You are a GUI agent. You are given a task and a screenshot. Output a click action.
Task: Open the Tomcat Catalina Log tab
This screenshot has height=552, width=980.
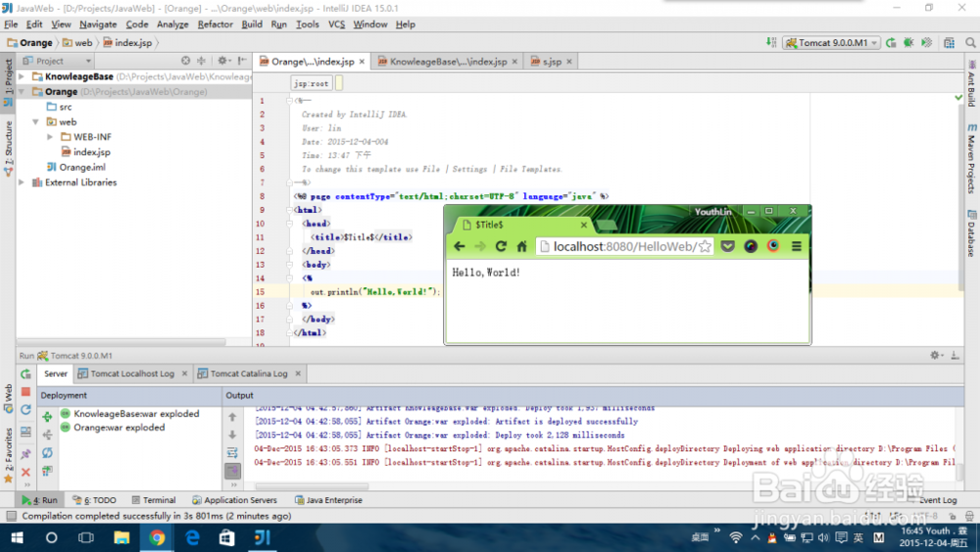click(x=249, y=374)
